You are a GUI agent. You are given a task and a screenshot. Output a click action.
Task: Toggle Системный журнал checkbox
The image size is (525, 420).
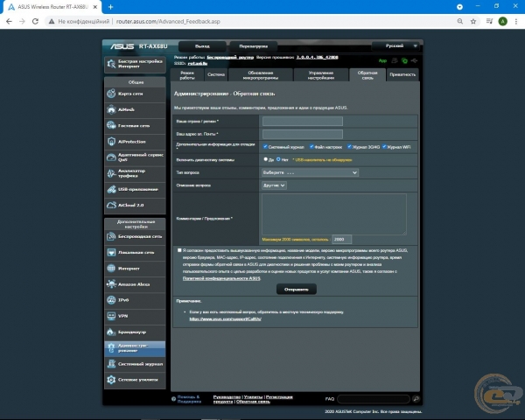265,146
